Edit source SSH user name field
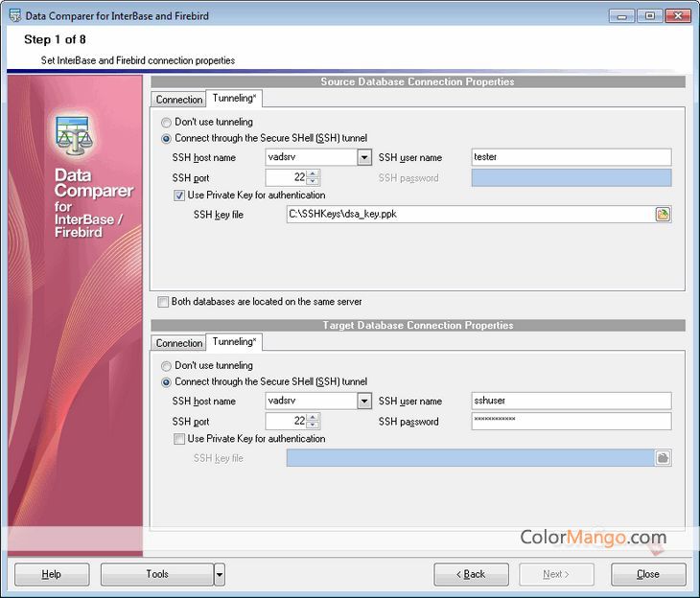Image resolution: width=700 pixels, height=598 pixels. click(572, 157)
